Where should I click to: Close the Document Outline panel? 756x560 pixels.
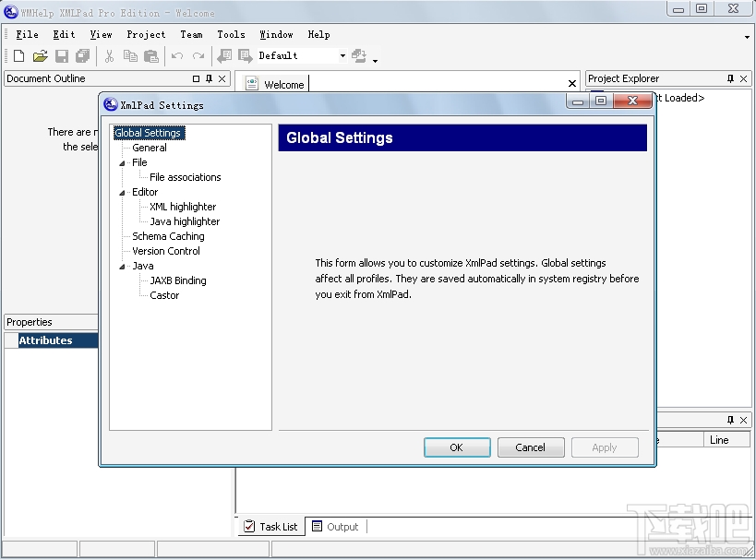click(222, 78)
